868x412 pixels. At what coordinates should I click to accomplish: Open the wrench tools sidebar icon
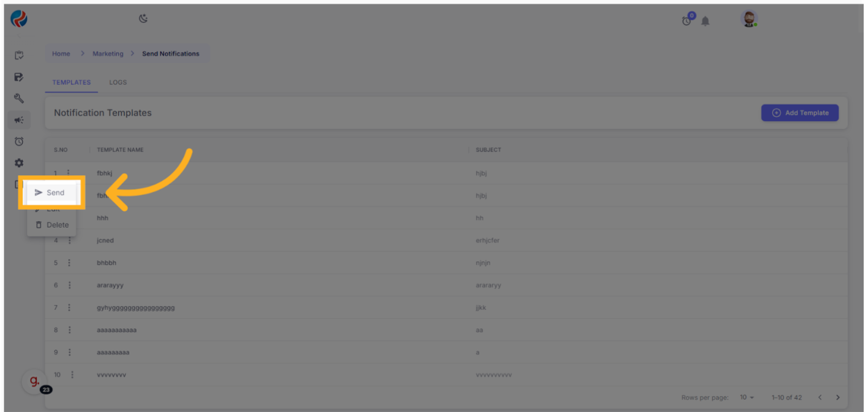(19, 98)
